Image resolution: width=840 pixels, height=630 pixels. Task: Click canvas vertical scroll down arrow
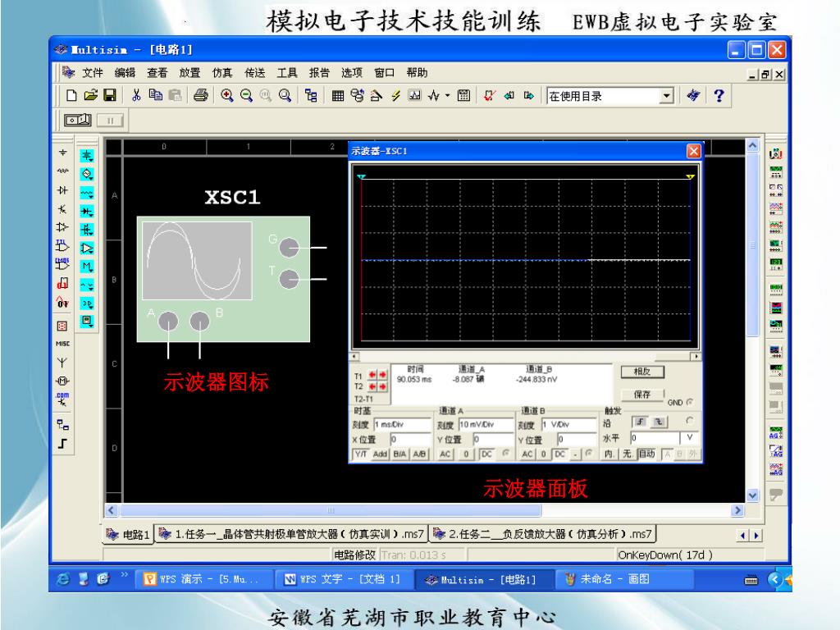(x=752, y=495)
